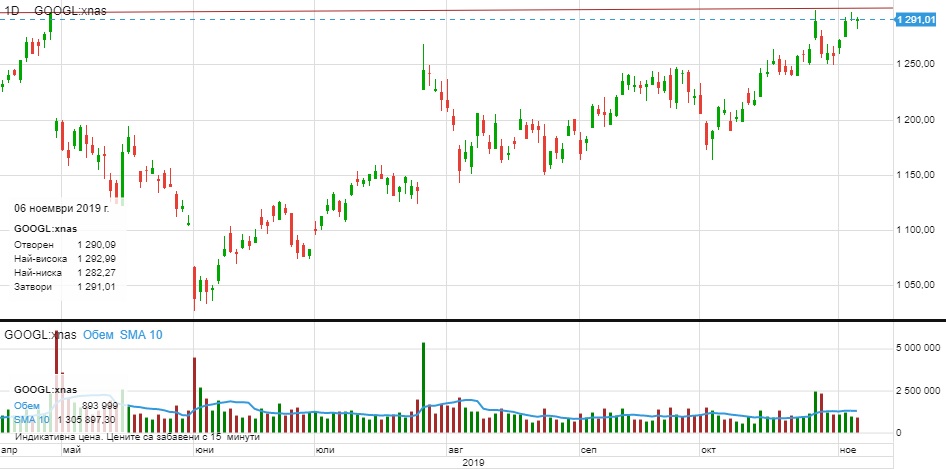This screenshot has width=946, height=469.
Task: Click the 1 150,00 price axis label
Action: click(917, 175)
